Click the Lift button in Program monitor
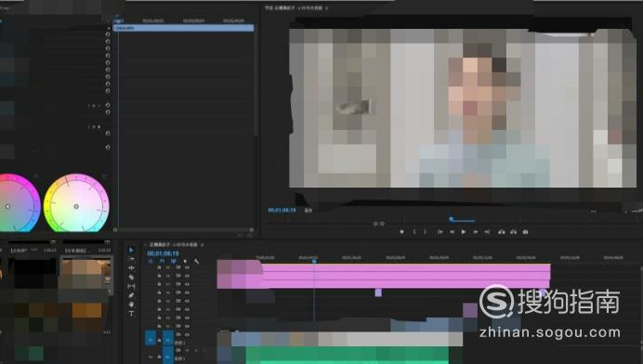The width and height of the screenshot is (643, 364). click(502, 232)
